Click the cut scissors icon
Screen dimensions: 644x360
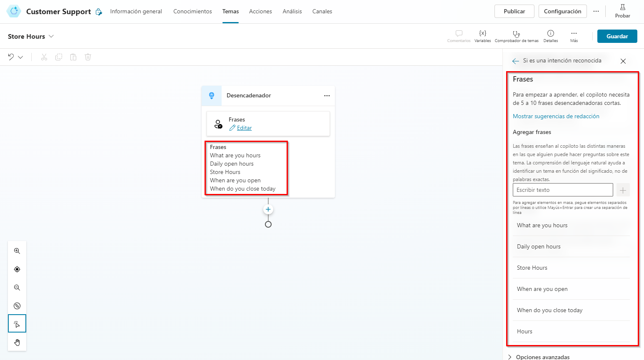click(44, 57)
